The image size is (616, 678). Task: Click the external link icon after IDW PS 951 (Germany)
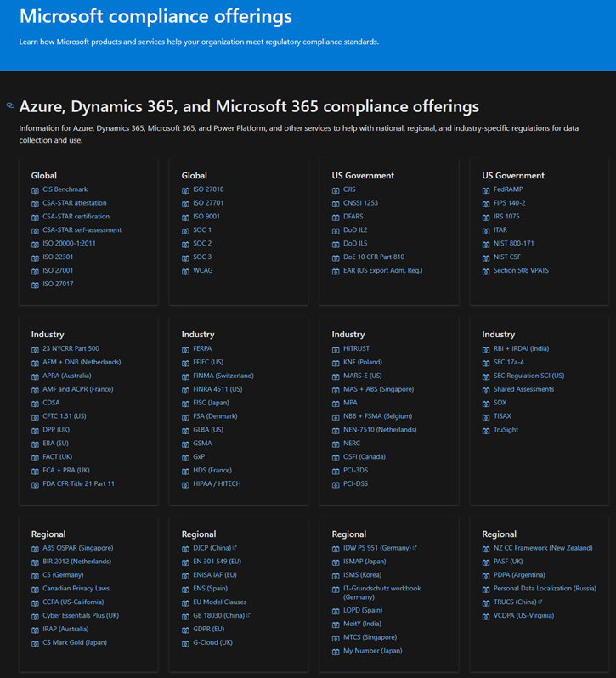pos(415,547)
